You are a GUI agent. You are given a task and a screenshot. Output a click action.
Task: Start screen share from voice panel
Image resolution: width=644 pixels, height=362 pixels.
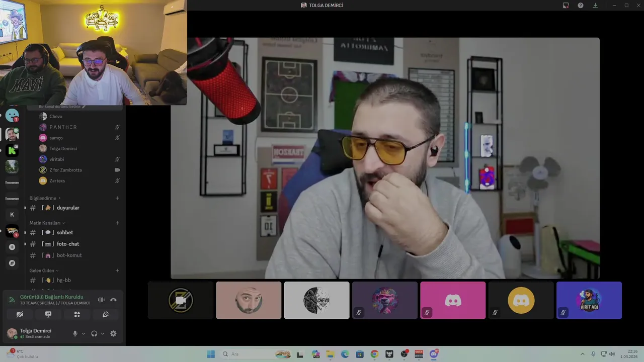[x=48, y=314]
